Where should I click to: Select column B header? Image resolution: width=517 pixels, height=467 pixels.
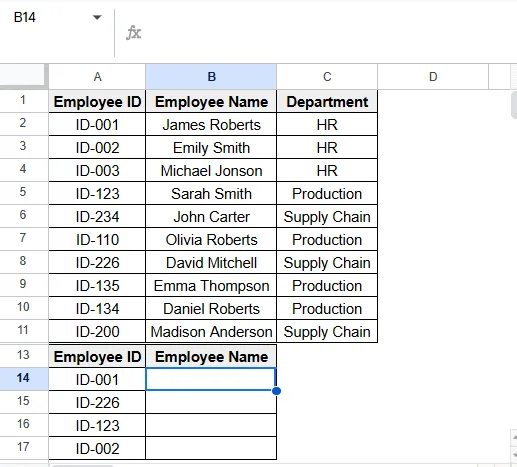(x=211, y=77)
